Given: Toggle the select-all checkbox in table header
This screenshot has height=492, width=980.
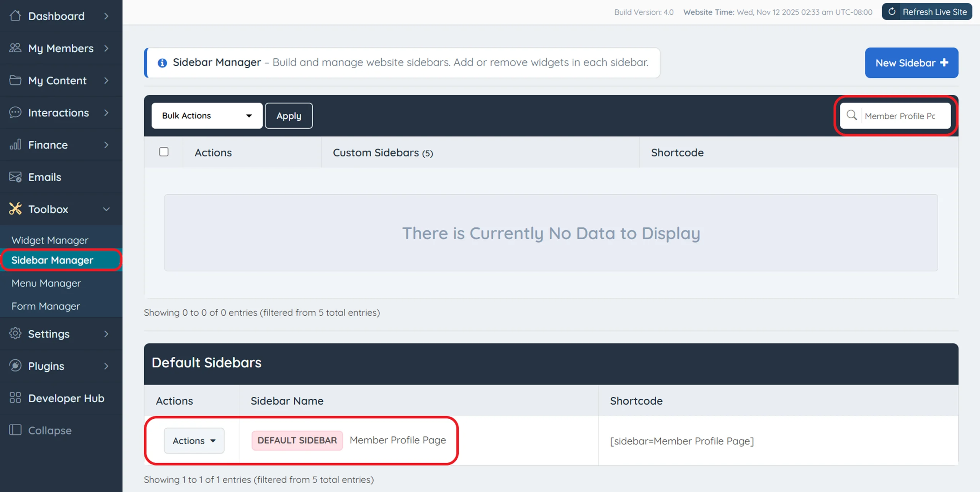Looking at the screenshot, I should coord(163,152).
